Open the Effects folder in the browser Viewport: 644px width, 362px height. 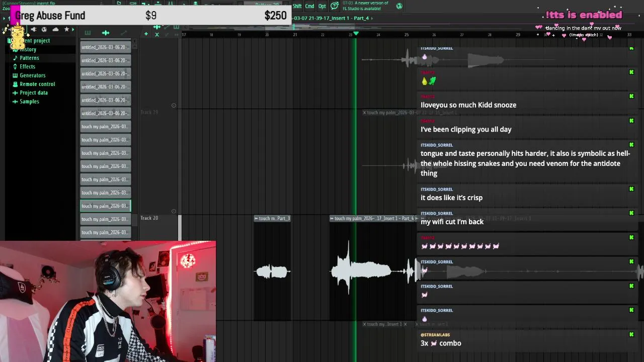[27, 66]
